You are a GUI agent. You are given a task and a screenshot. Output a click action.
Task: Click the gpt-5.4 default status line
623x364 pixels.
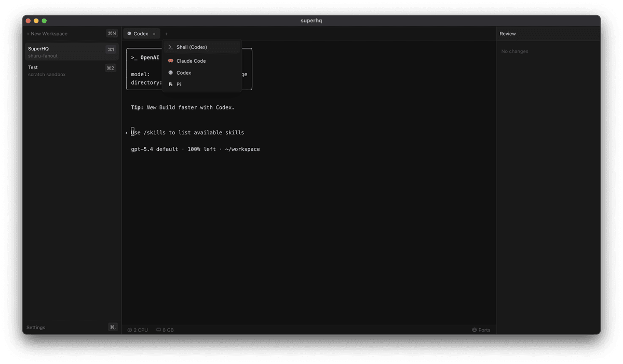click(x=195, y=149)
